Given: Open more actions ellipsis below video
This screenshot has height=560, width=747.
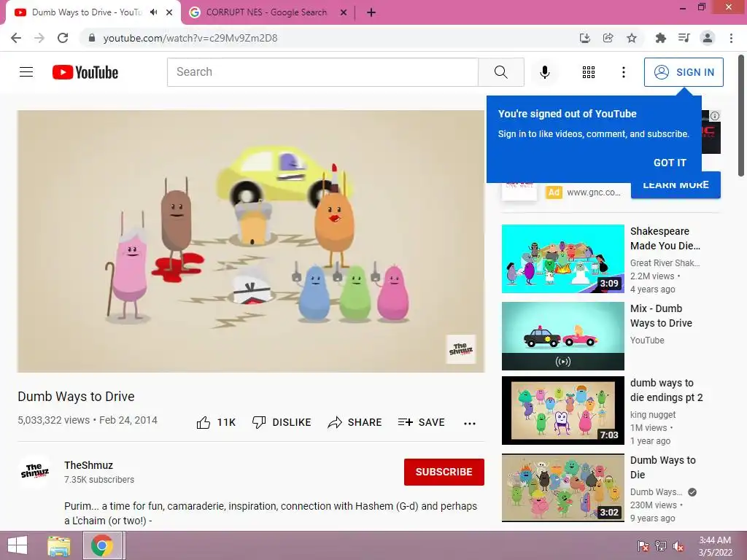Looking at the screenshot, I should coord(470,424).
